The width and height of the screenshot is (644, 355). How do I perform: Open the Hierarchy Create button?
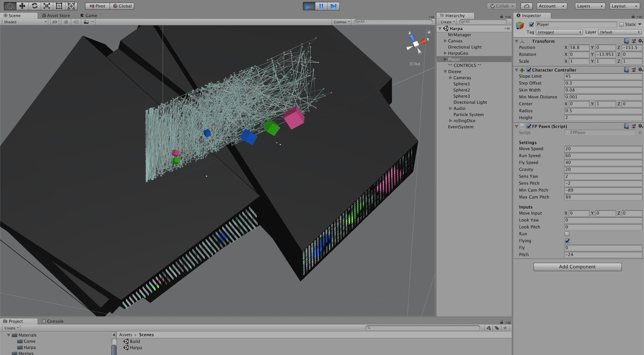[448, 22]
